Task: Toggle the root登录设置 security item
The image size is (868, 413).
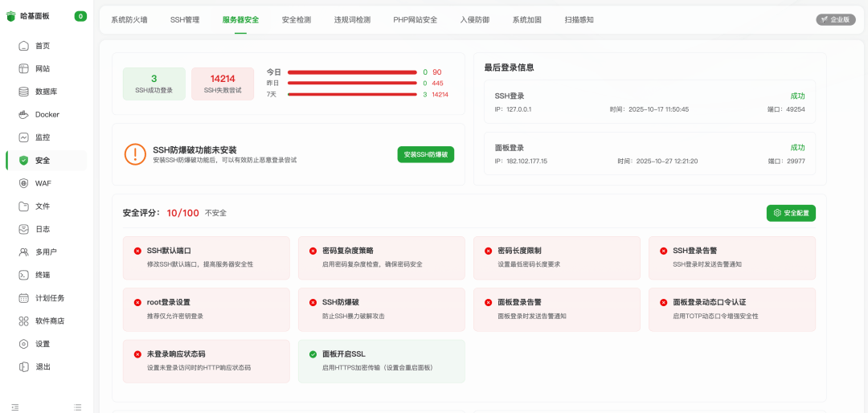Action: (206, 309)
